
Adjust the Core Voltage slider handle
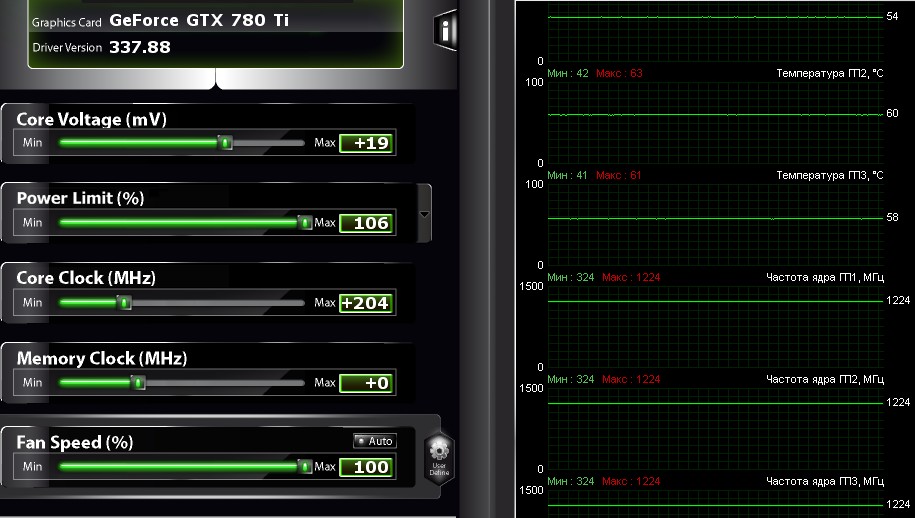pos(225,142)
